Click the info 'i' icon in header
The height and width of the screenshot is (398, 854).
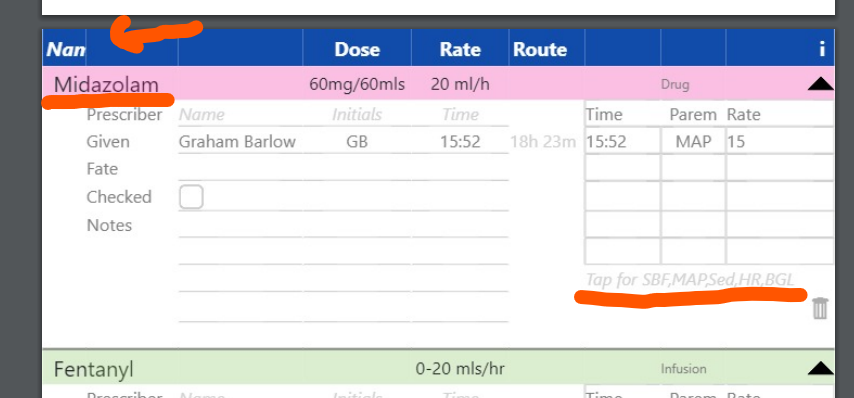point(822,50)
